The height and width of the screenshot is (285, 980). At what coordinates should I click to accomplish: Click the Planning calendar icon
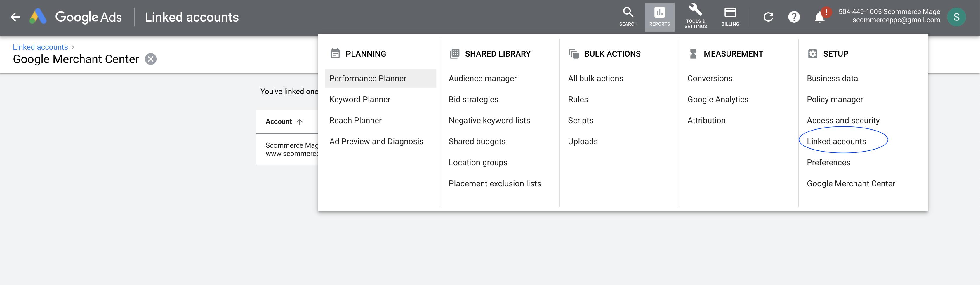point(335,54)
